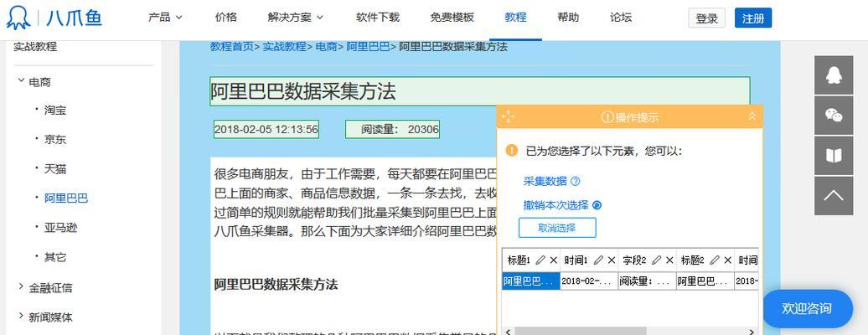868x335 pixels.
Task: Open the 京东 tutorial in the sidebar
Action: pos(55,140)
